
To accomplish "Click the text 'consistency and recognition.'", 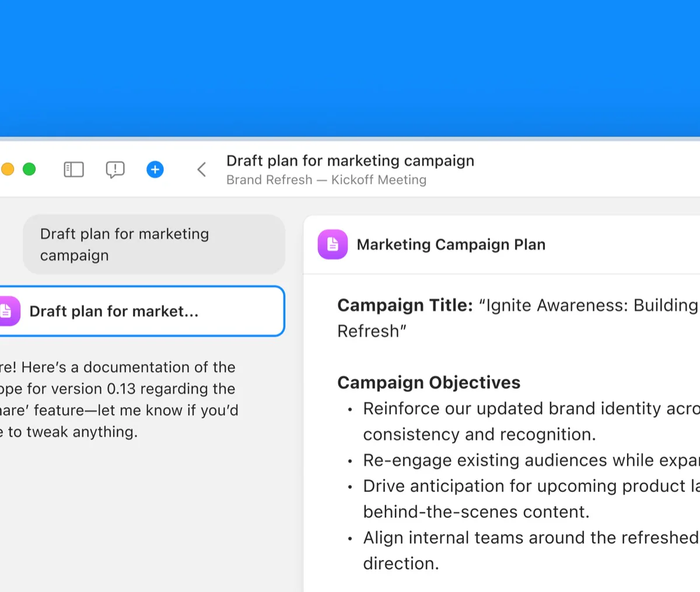I will (x=480, y=435).
